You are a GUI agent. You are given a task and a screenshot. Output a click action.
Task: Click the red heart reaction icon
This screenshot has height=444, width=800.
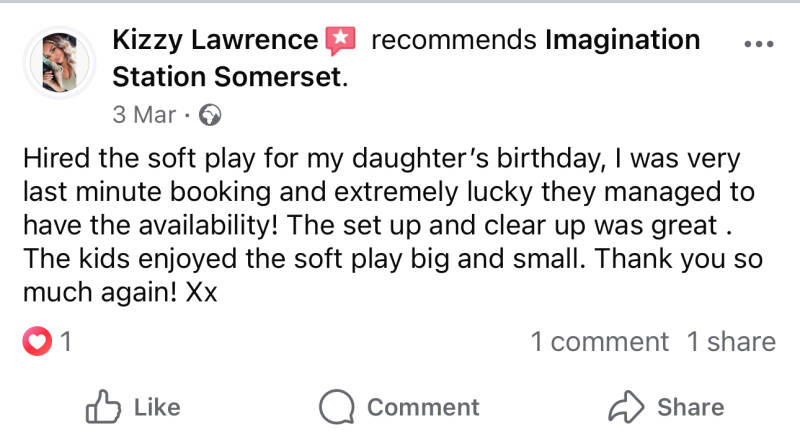point(36,342)
